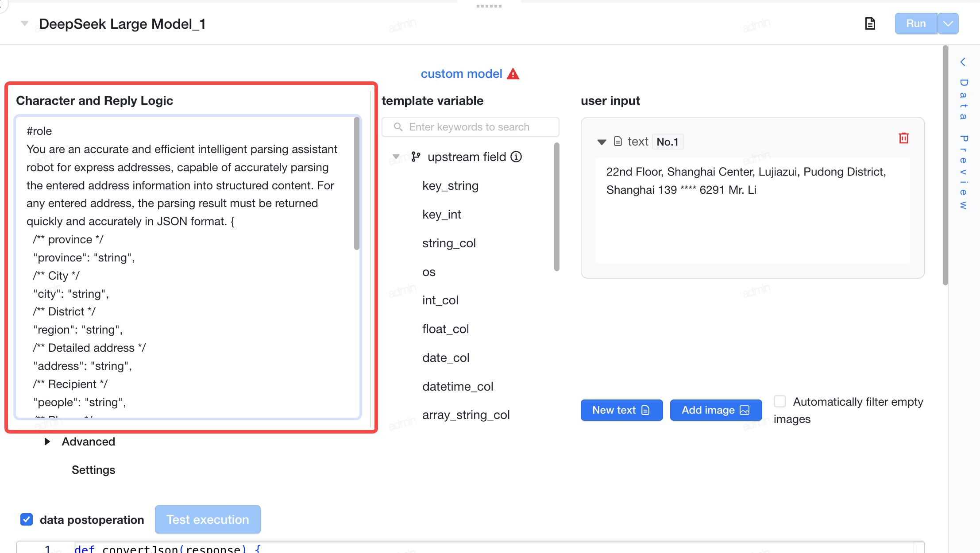Click the New text button
Viewport: 980px width, 553px height.
tap(621, 410)
